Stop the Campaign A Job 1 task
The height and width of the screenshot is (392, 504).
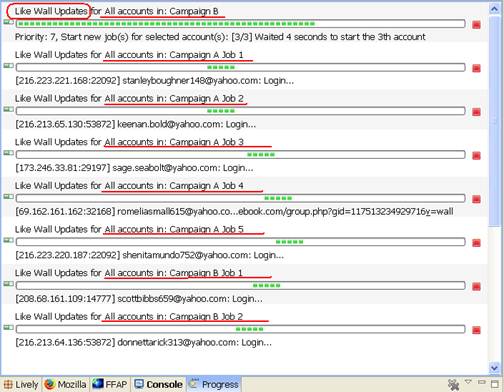pyautogui.click(x=476, y=68)
